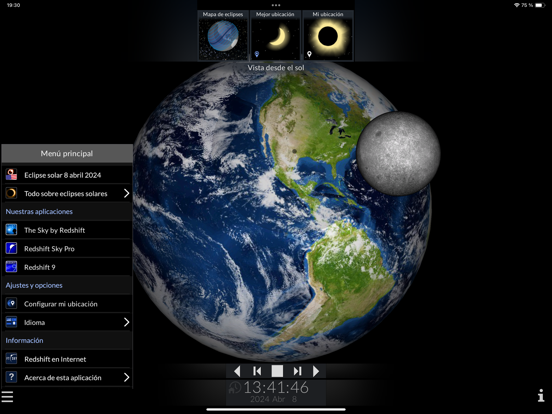Open the info button at bottom right
This screenshot has width=552, height=414.
541,395
